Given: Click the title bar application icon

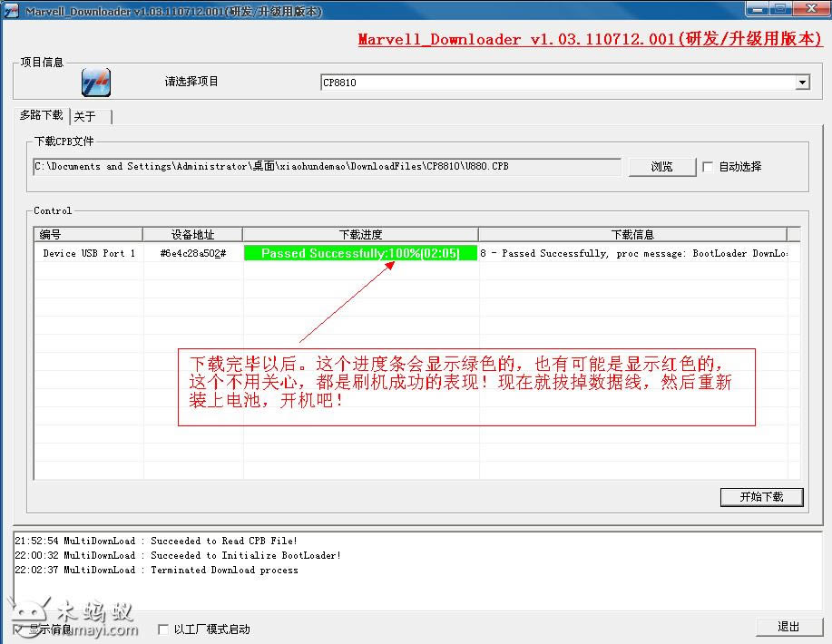Looking at the screenshot, I should tap(12, 11).
